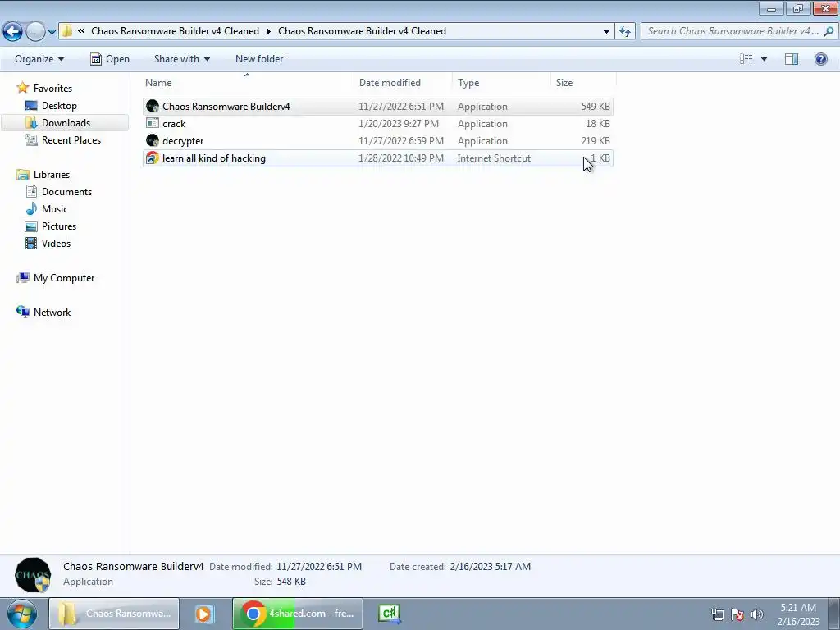Expand the view options dropdown arrow
This screenshot has height=630, width=840.
point(764,59)
